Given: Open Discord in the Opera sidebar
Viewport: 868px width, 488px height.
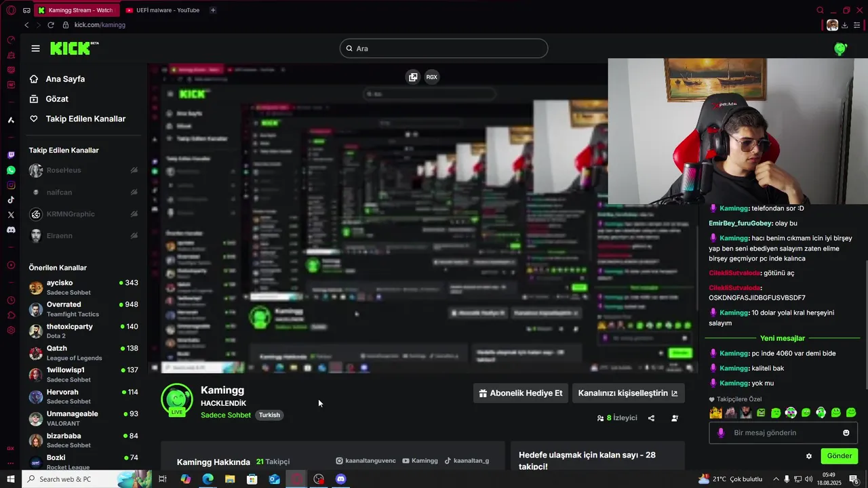Looking at the screenshot, I should coord(11,230).
